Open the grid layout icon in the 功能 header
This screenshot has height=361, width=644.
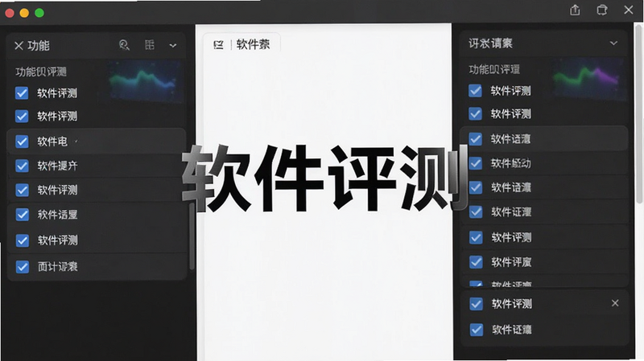[x=150, y=45]
